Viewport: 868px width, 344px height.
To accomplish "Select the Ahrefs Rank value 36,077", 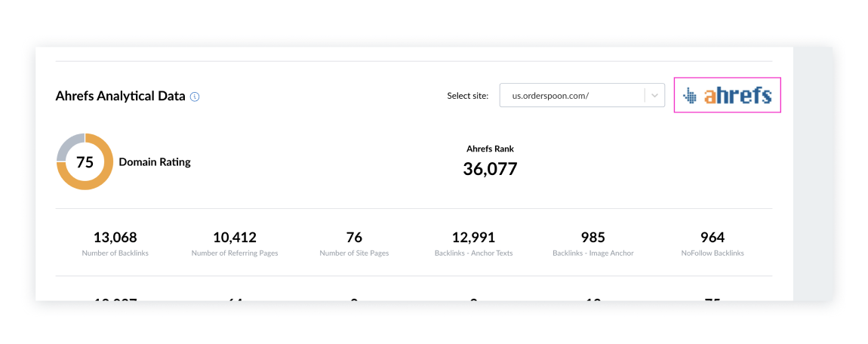I will (490, 169).
